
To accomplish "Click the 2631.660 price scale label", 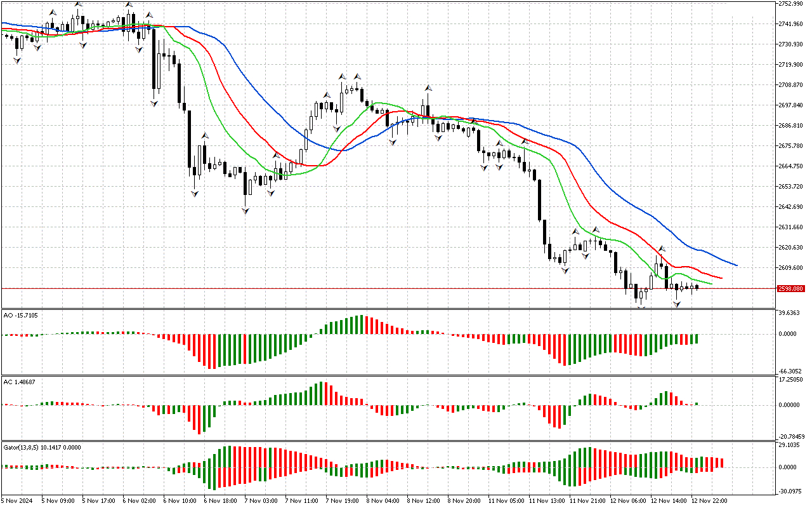I will click(790, 227).
